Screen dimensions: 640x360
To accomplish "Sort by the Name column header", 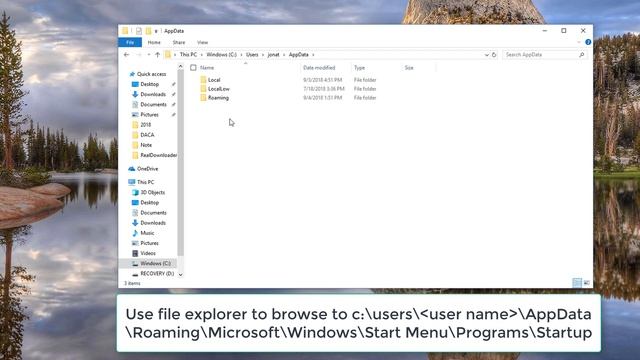I will point(207,68).
